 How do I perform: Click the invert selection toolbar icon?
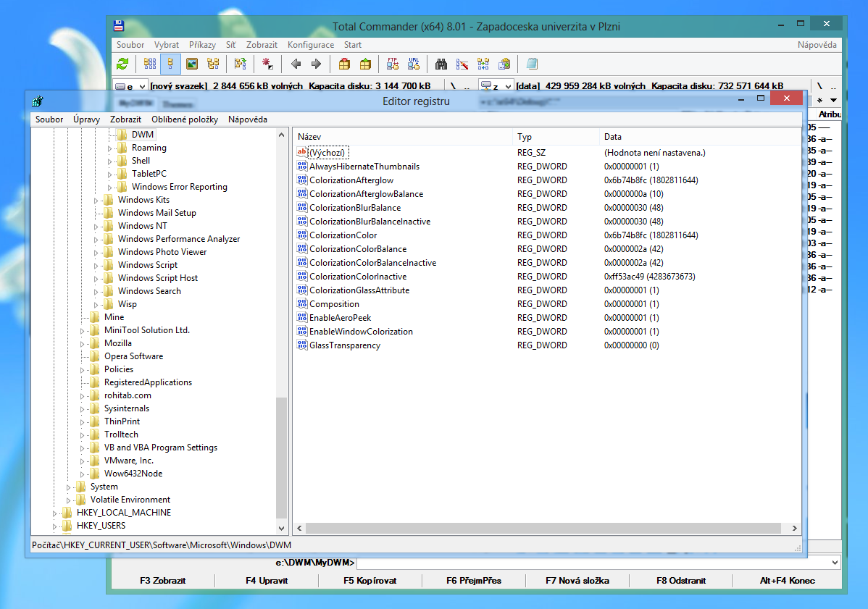(x=241, y=64)
